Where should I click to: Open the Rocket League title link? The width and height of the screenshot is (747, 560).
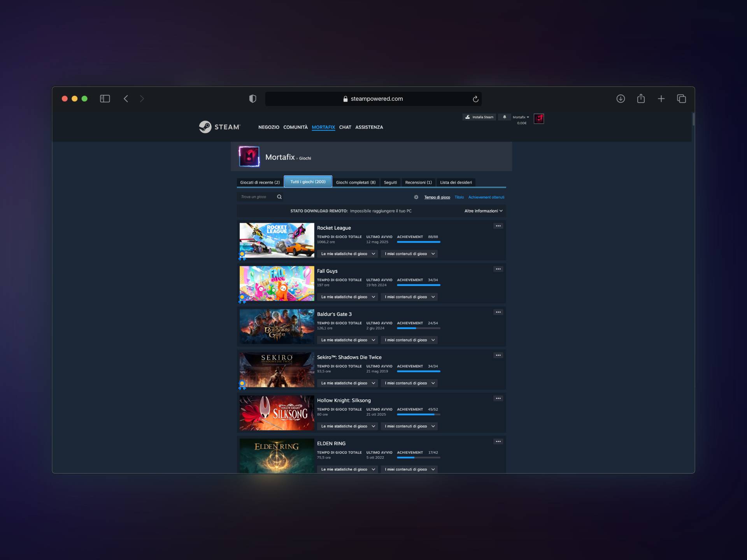coord(334,228)
